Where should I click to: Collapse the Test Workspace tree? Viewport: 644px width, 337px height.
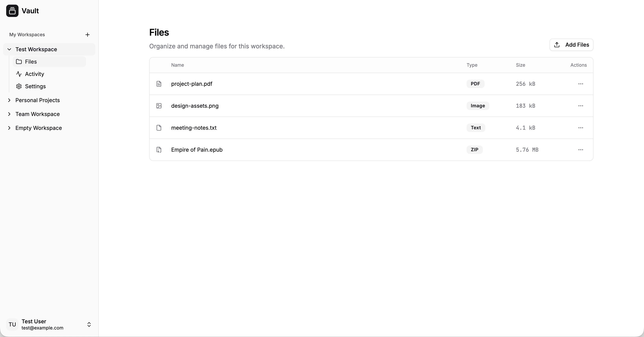(x=9, y=50)
